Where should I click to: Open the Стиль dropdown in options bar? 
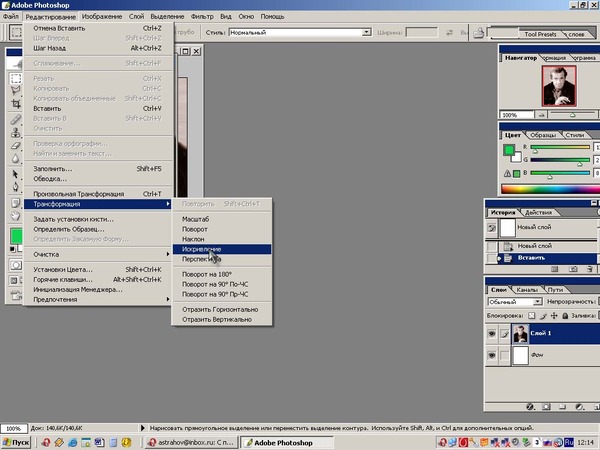367,33
